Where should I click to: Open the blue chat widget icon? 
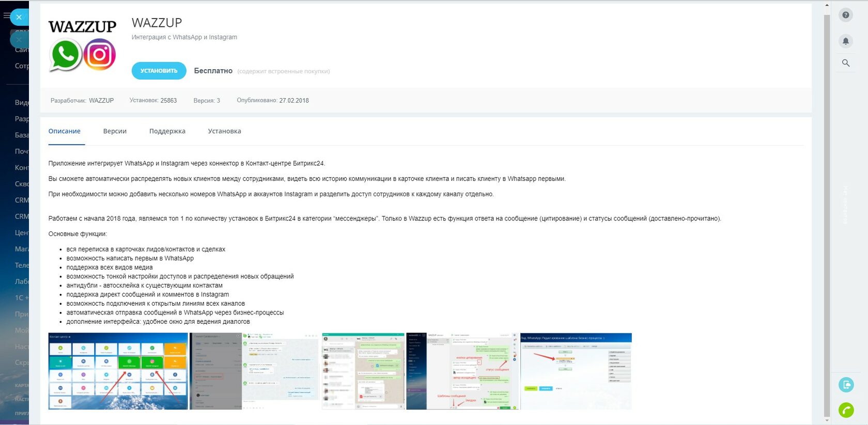(846, 385)
